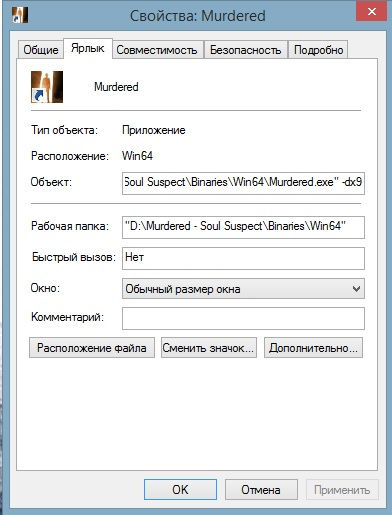Click Расположение файла button

(92, 348)
